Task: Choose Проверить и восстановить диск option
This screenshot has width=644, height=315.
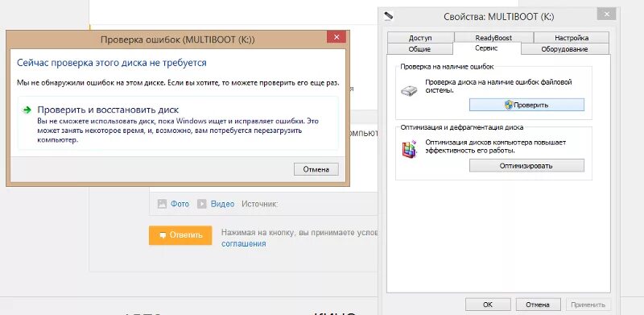Action: tap(178, 123)
